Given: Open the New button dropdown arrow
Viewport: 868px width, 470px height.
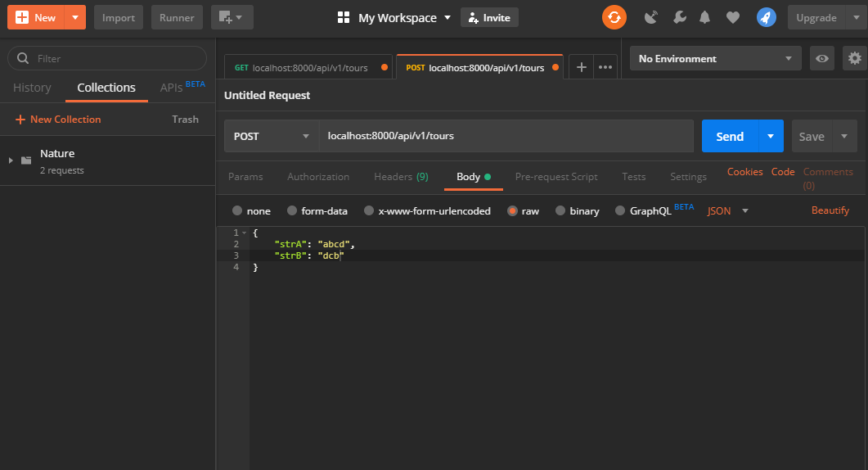Looking at the screenshot, I should coord(75,18).
